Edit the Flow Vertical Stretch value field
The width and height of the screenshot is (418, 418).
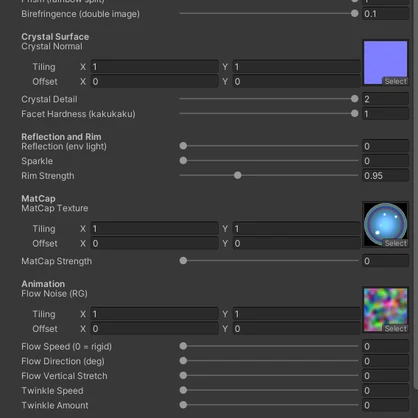tap(385, 376)
